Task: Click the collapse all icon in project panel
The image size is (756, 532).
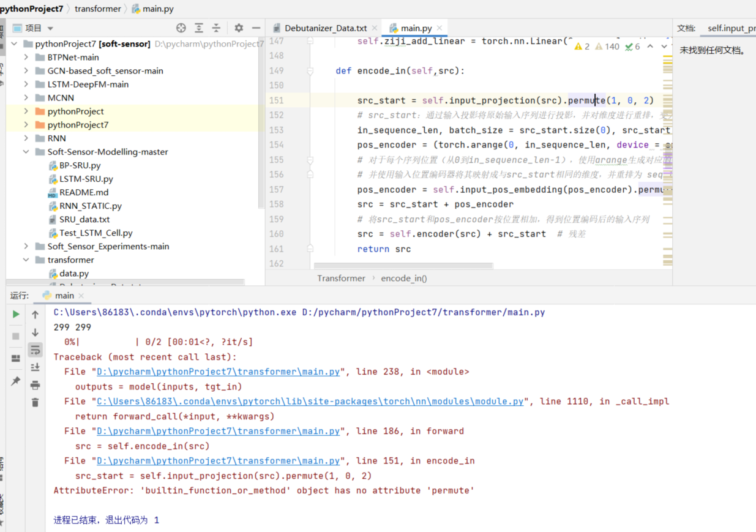Action: pyautogui.click(x=216, y=28)
